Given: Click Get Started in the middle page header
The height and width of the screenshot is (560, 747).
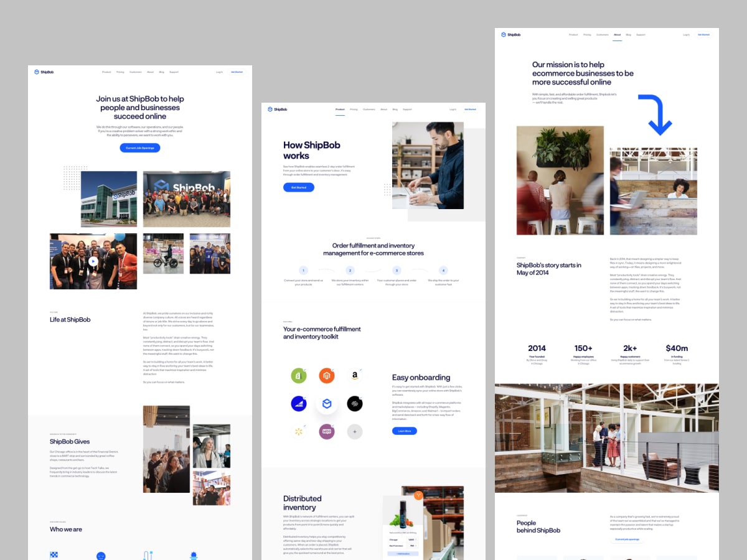Looking at the screenshot, I should coord(471,110).
